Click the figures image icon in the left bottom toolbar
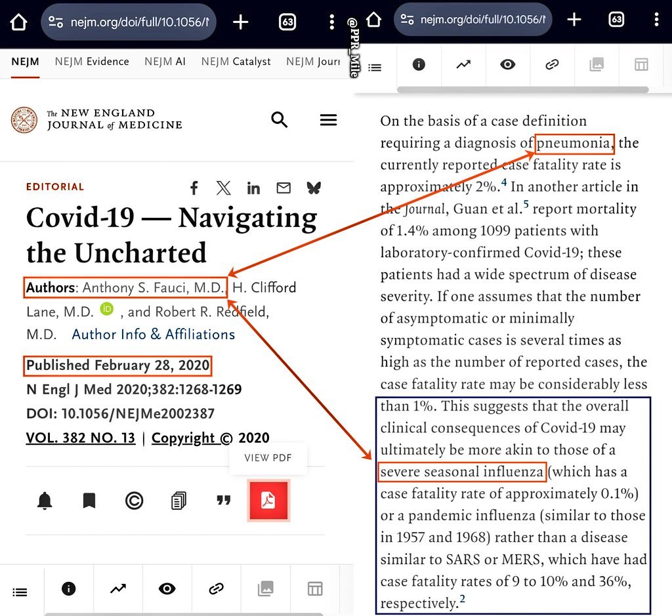The width and height of the screenshot is (672, 616). point(265,588)
